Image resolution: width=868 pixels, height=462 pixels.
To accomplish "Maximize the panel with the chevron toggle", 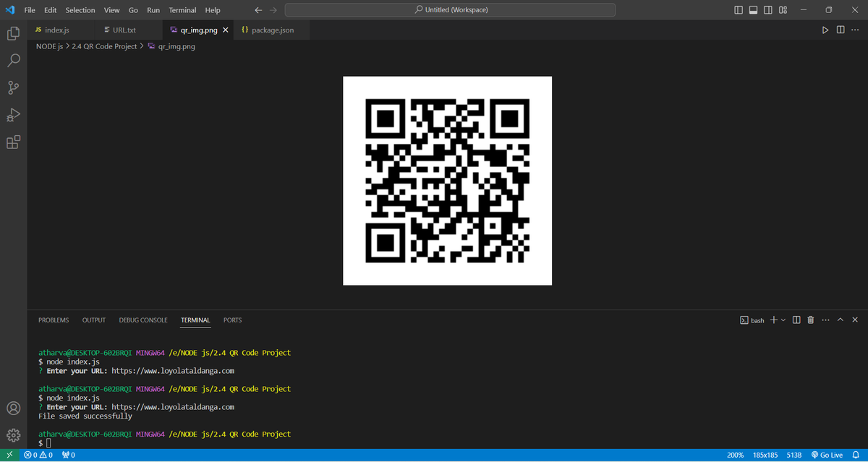I will pyautogui.click(x=840, y=320).
